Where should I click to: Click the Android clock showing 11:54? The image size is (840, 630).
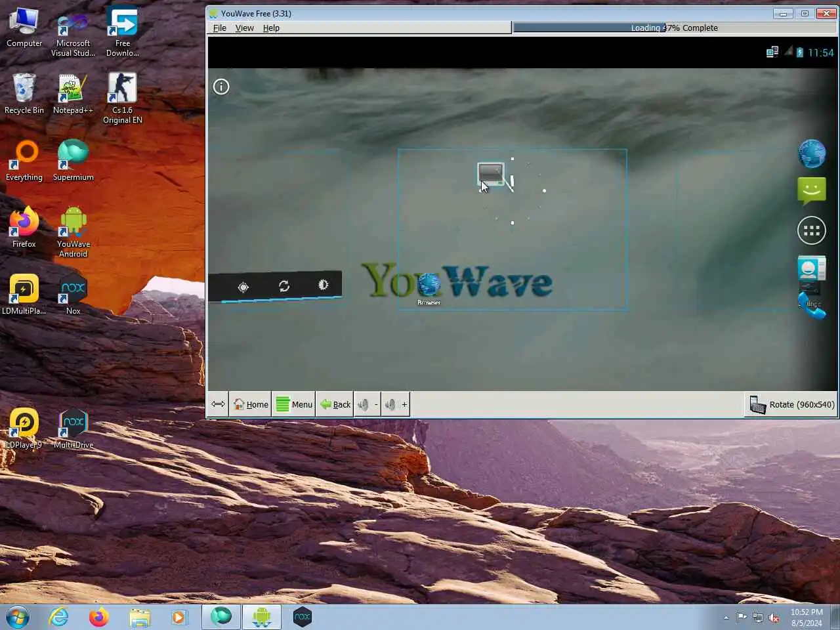[820, 52]
